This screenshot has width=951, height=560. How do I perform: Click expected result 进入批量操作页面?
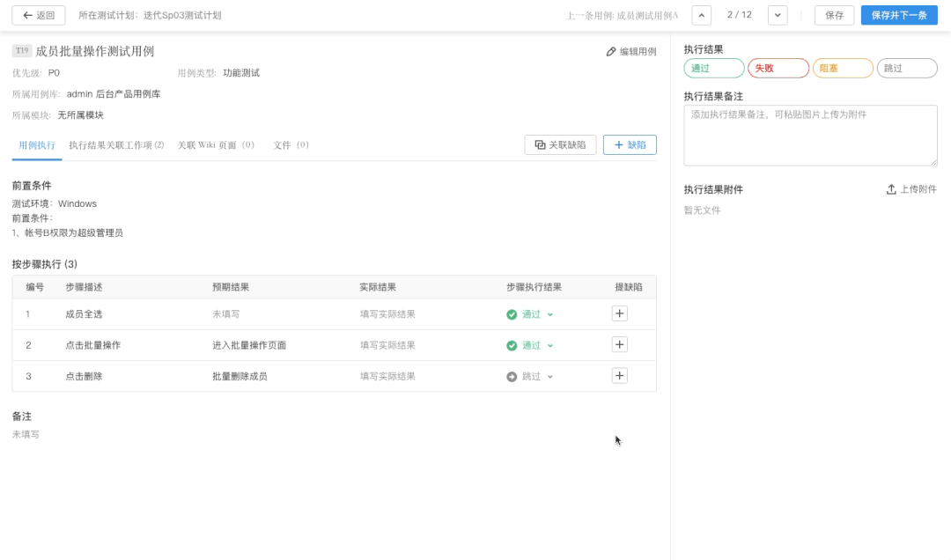coord(249,345)
